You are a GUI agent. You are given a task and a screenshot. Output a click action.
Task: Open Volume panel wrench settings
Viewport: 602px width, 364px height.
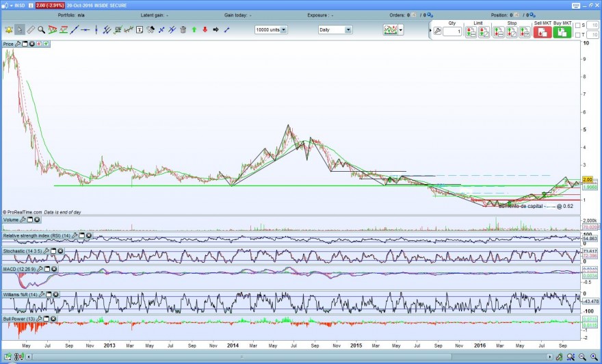23,220
